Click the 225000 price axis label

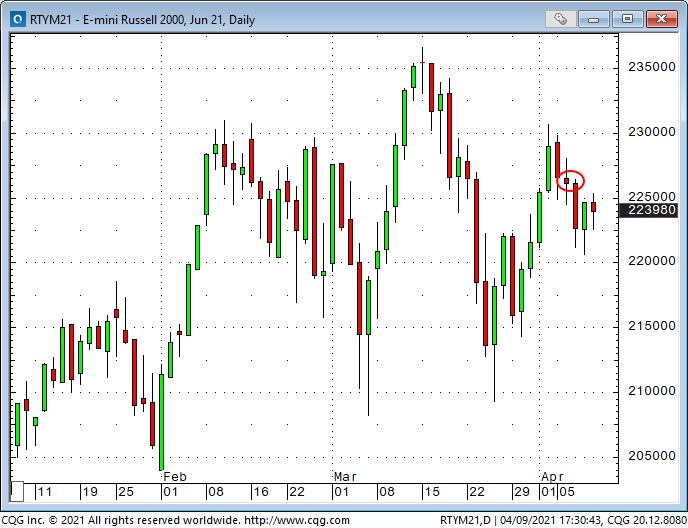[652, 197]
